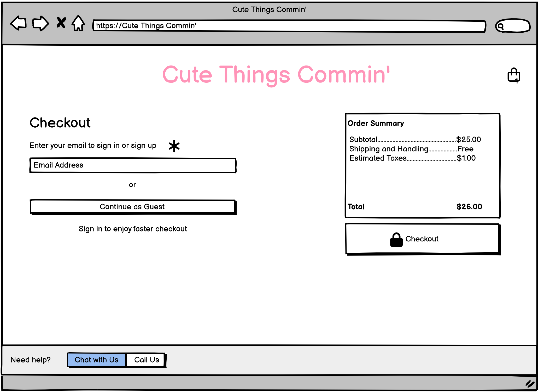This screenshot has height=392, width=538.
Task: Focus the Email Address field
Action: coord(133,165)
